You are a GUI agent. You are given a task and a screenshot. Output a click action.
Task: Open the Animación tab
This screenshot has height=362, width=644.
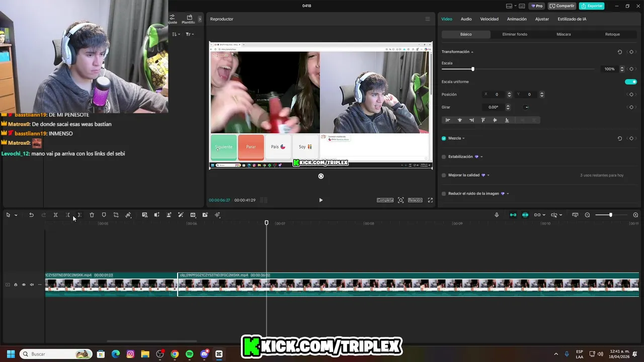[x=517, y=19]
